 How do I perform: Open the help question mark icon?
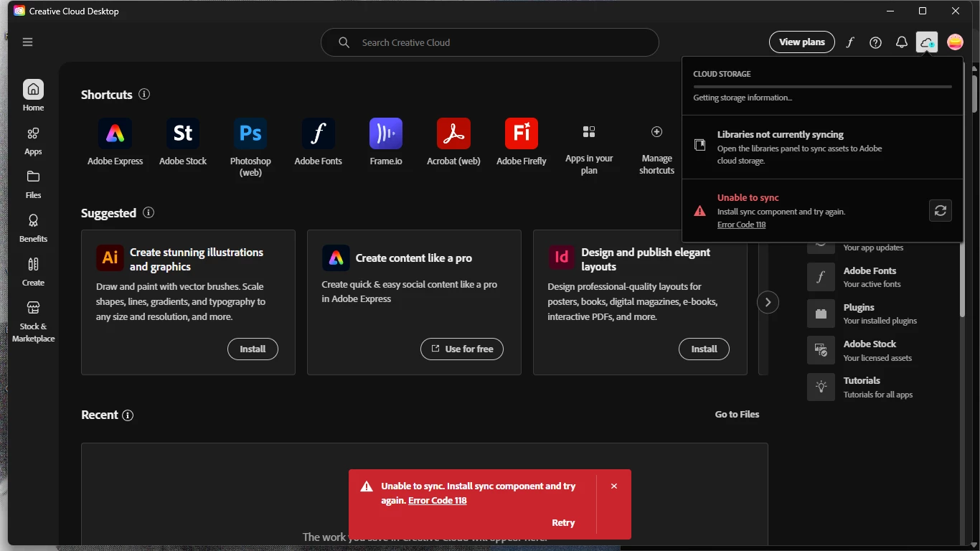point(875,42)
